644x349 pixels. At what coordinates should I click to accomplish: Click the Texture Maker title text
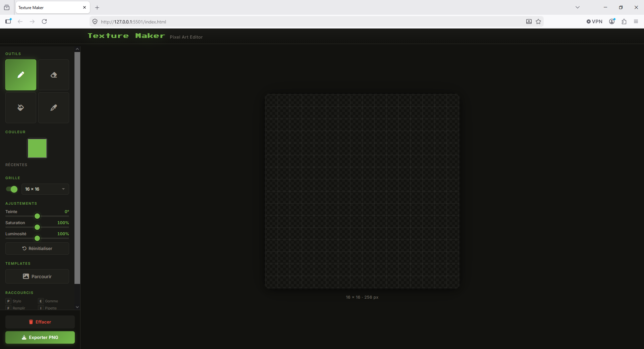click(126, 36)
